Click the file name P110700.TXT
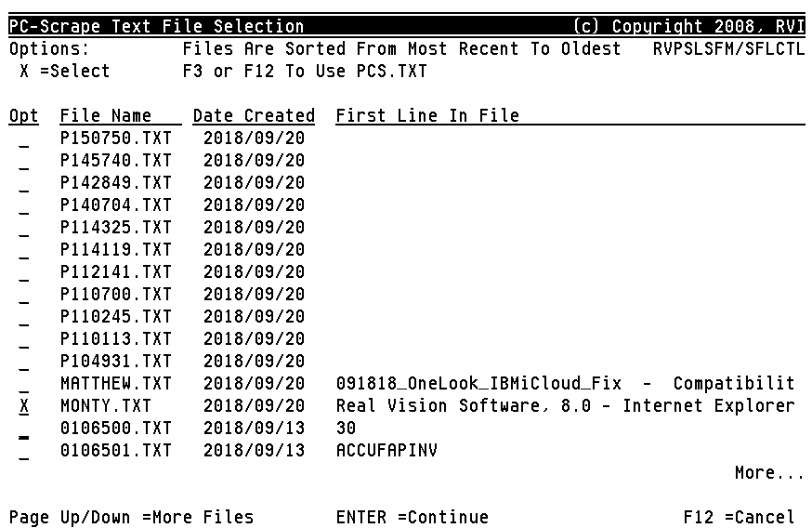812x528 pixels. (x=116, y=295)
